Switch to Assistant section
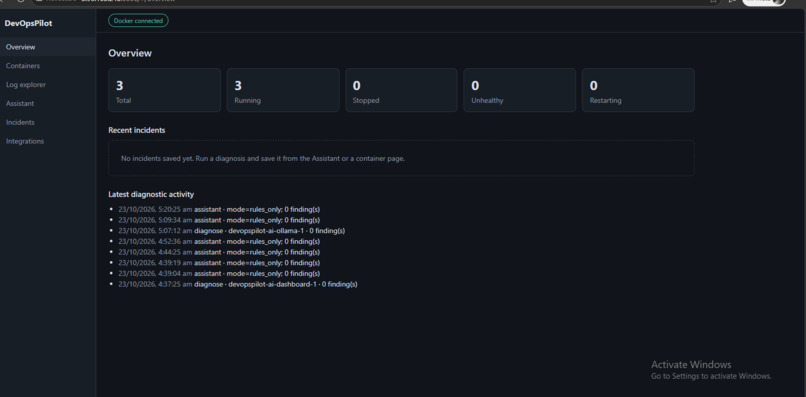This screenshot has height=397, width=806. [47, 103]
